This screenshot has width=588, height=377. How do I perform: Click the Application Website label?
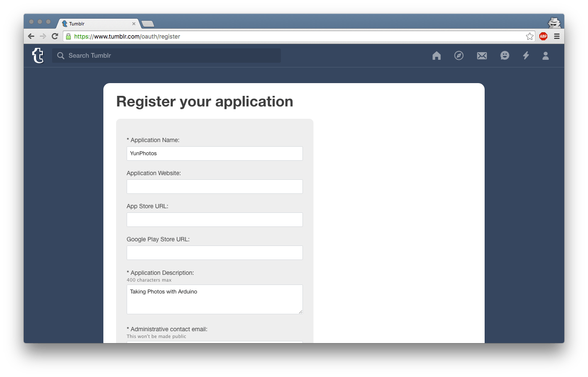click(x=154, y=173)
